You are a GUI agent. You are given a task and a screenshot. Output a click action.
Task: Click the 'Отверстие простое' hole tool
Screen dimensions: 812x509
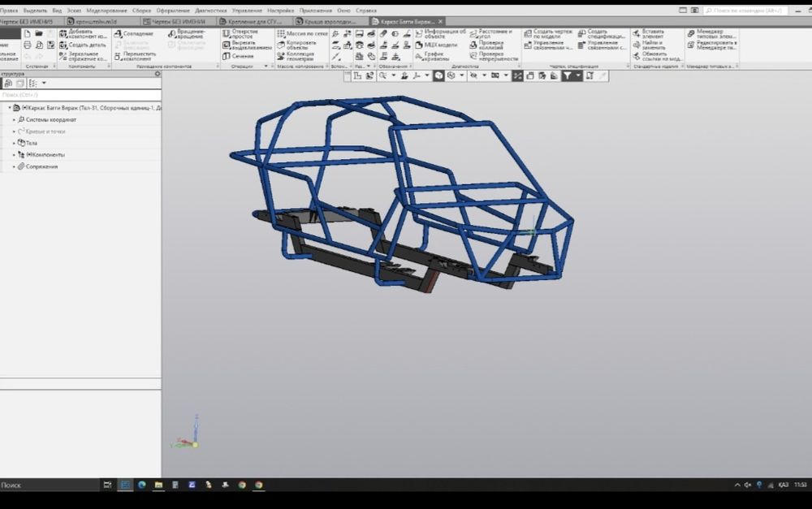point(227,33)
